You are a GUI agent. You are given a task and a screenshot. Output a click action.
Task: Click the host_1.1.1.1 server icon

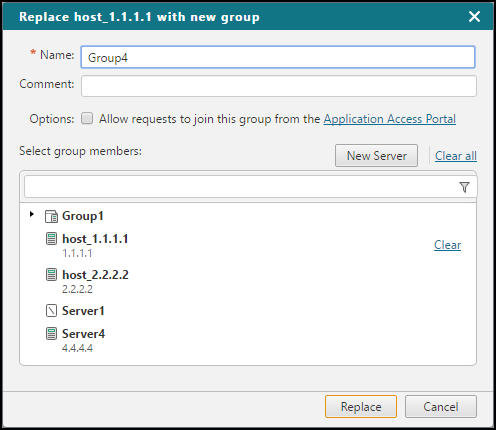point(51,239)
